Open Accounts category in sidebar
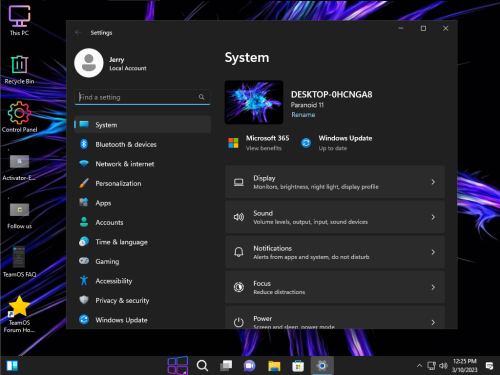 coord(143,222)
